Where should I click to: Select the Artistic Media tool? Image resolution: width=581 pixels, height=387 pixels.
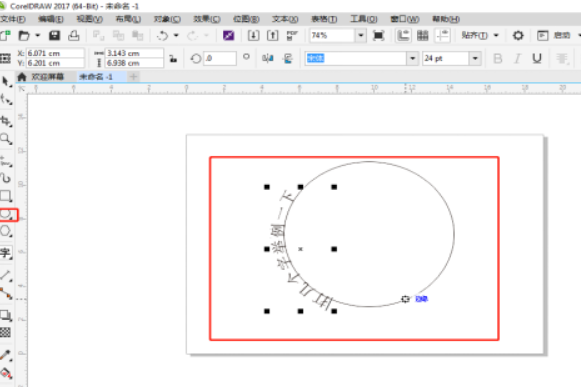[6, 178]
